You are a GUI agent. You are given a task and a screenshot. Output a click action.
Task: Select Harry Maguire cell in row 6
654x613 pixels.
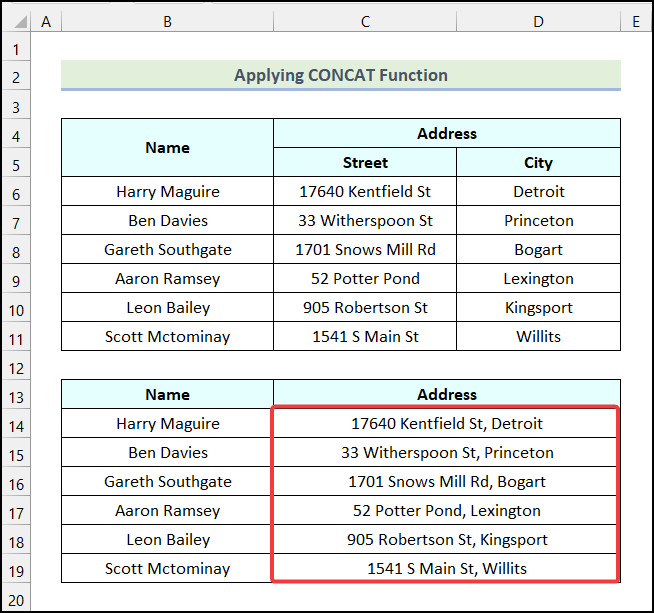[167, 191]
